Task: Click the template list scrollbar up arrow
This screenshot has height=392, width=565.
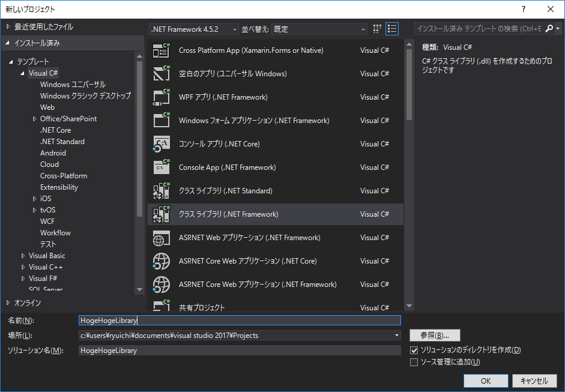Action: [409, 44]
